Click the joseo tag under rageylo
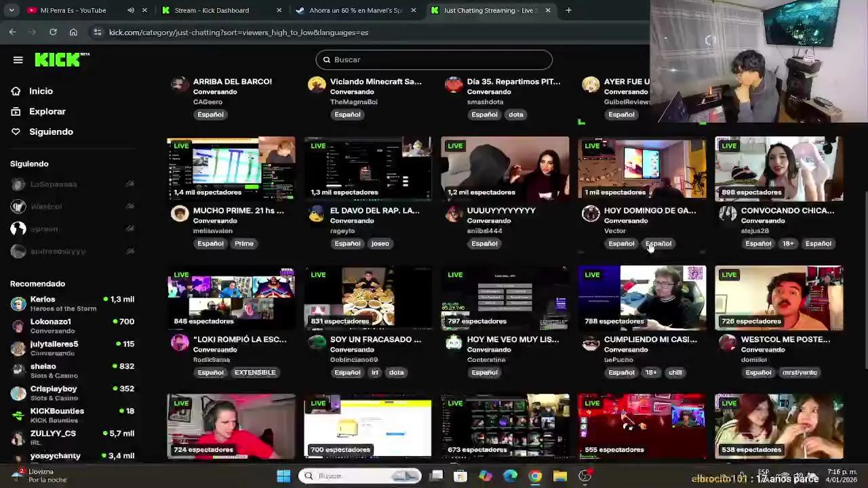Screen dimensions: 868x488 pyautogui.click(x=380, y=243)
